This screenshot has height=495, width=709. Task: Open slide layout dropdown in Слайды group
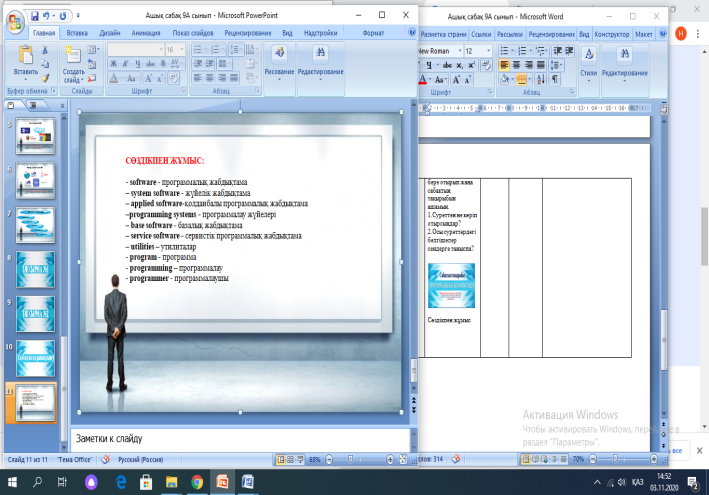(x=93, y=49)
